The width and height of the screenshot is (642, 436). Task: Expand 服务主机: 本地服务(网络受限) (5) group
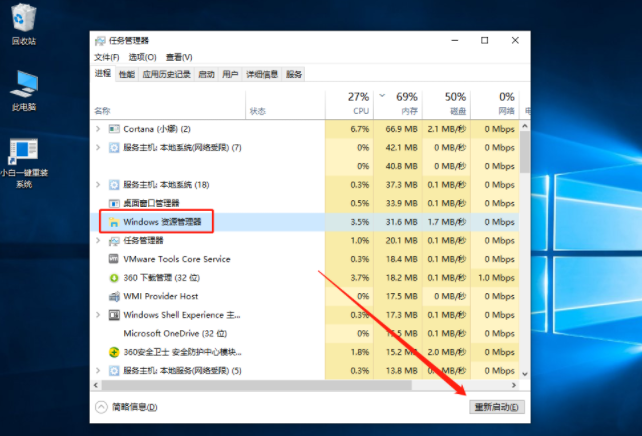click(98, 370)
